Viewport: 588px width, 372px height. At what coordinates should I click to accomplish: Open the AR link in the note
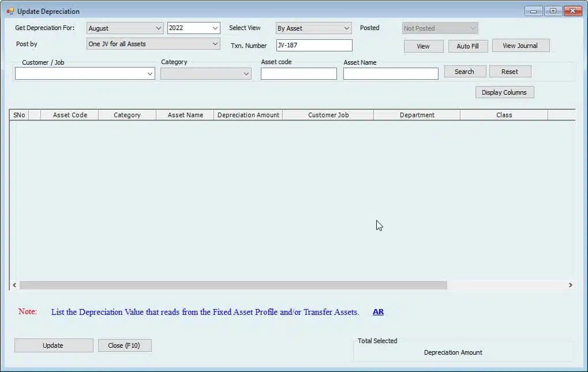(x=378, y=312)
